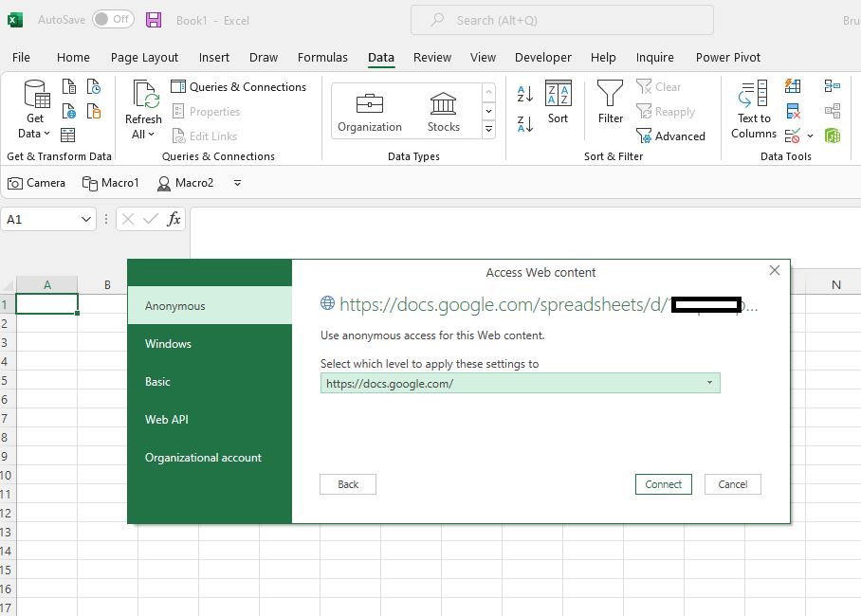861x616 pixels.
Task: Open the Get Data menu
Action: 34,109
